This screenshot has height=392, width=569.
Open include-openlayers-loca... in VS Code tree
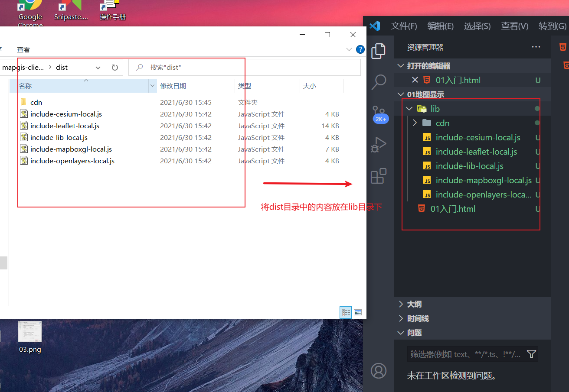tap(484, 194)
